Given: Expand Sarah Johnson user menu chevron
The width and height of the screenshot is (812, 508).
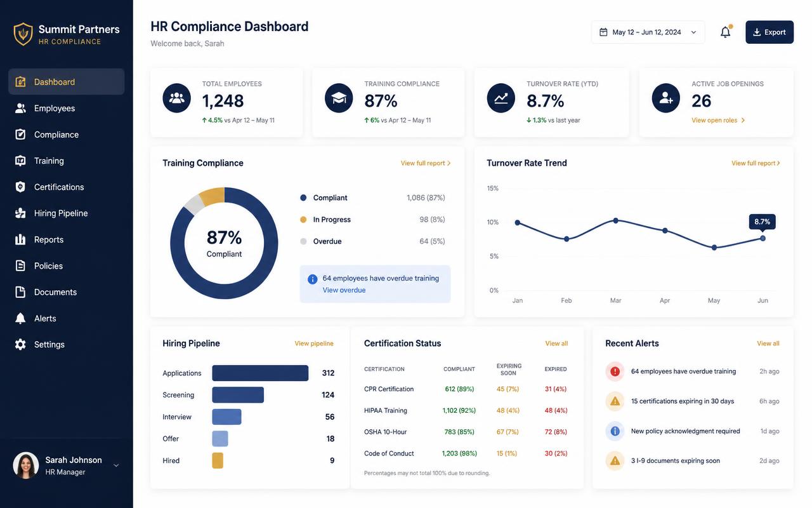Looking at the screenshot, I should point(116,465).
